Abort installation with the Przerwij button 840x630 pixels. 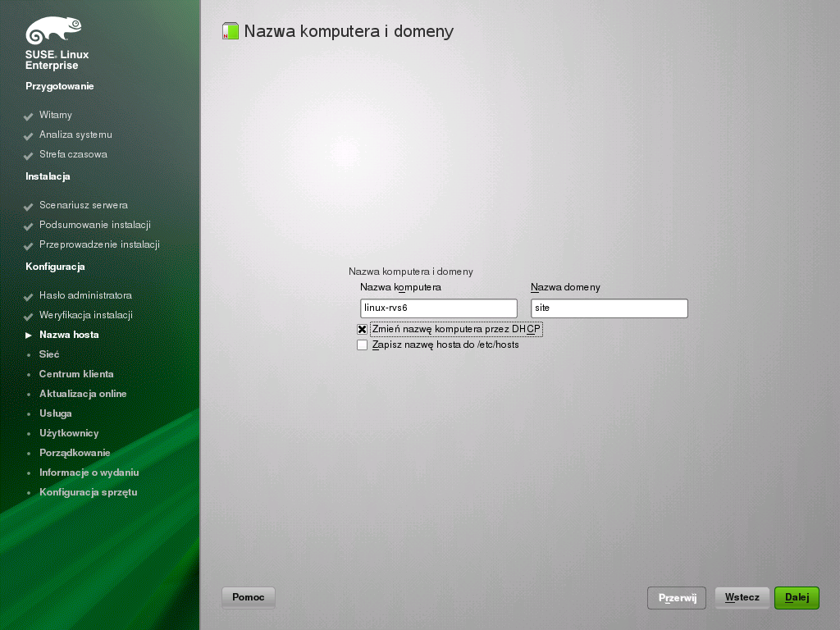pyautogui.click(x=677, y=598)
